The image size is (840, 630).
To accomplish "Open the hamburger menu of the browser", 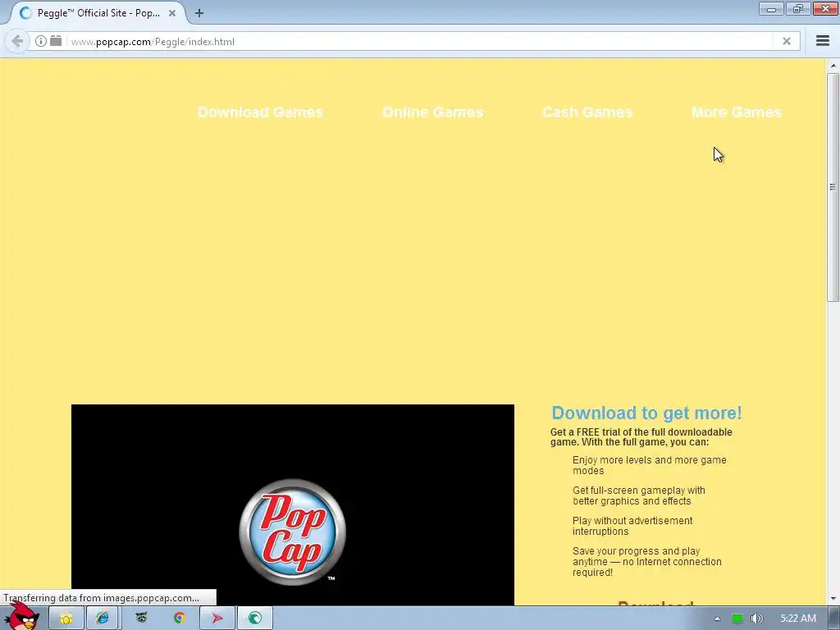I will pos(823,41).
